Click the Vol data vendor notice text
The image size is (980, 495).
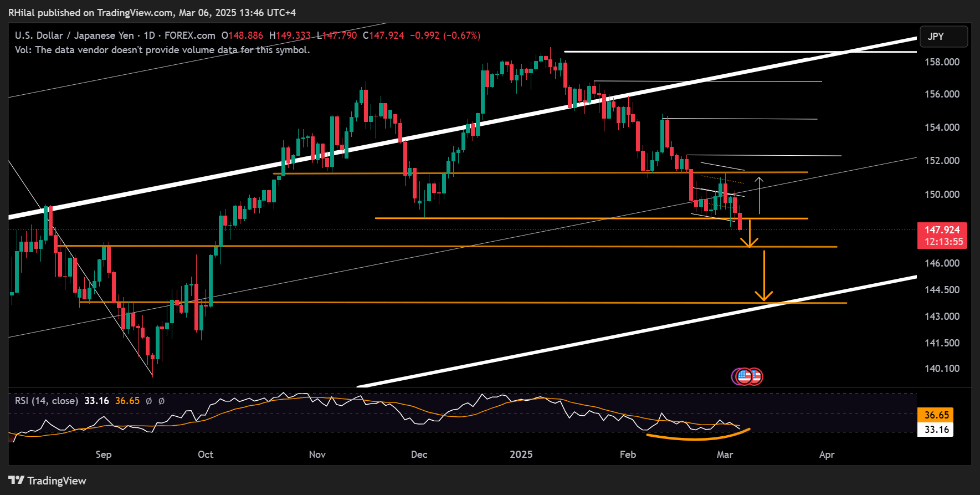(162, 50)
